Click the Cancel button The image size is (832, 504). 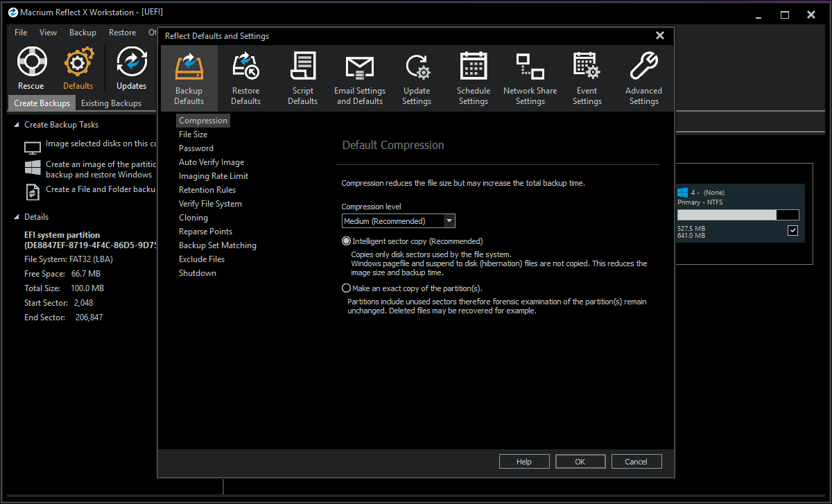636,462
